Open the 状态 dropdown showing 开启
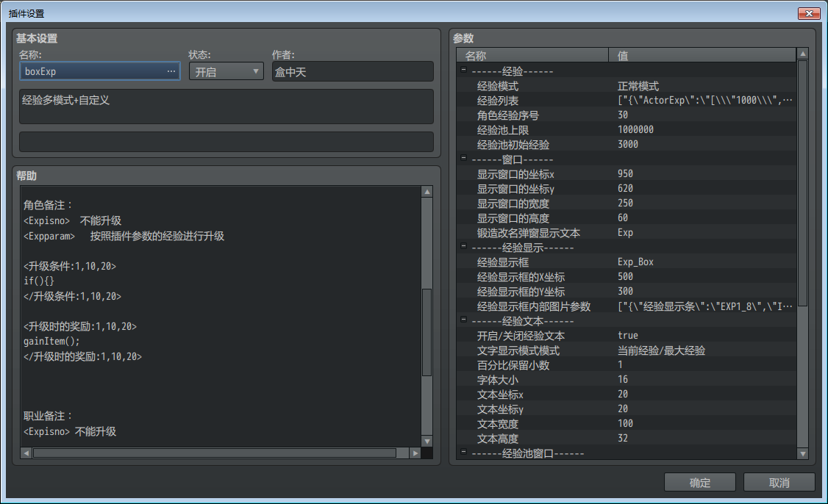 pyautogui.click(x=226, y=71)
